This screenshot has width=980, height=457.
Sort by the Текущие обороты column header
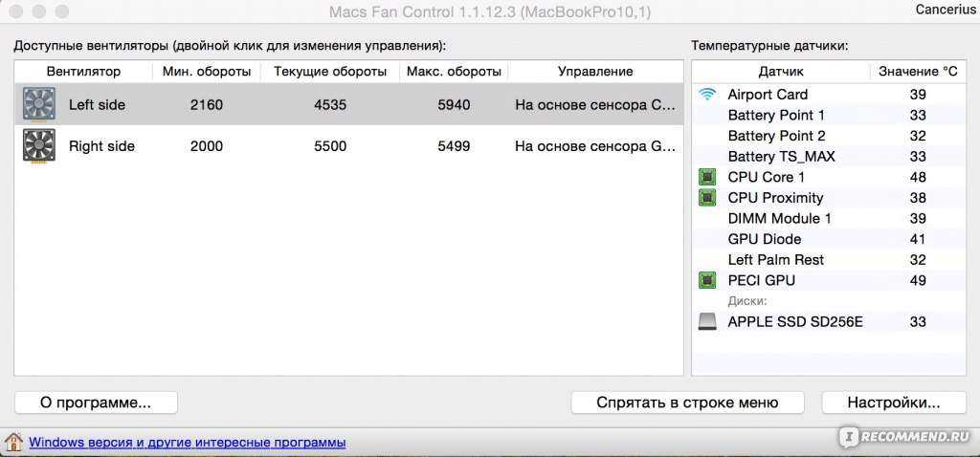(330, 71)
